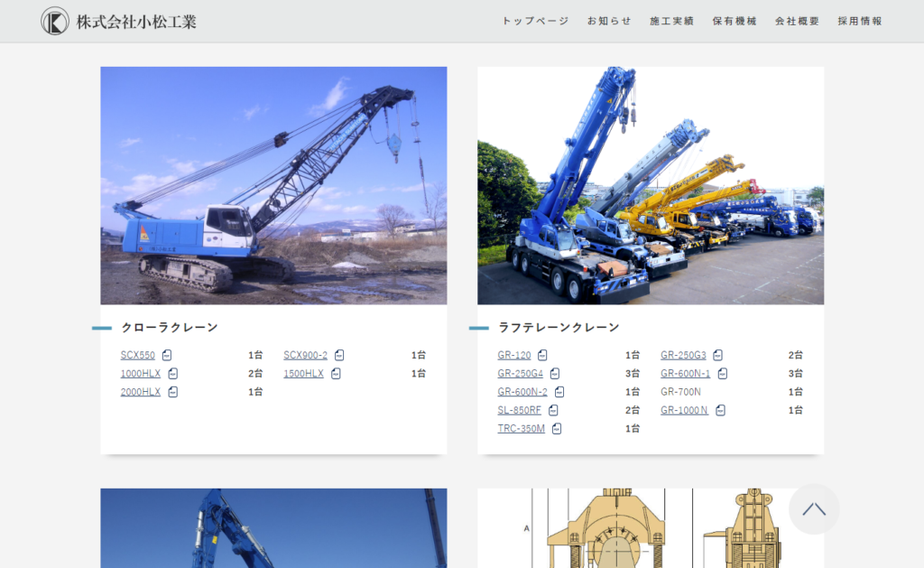Viewport: 924px width, 568px height.
Task: Open the PDF icon next to 2000HLX
Action: (172, 392)
